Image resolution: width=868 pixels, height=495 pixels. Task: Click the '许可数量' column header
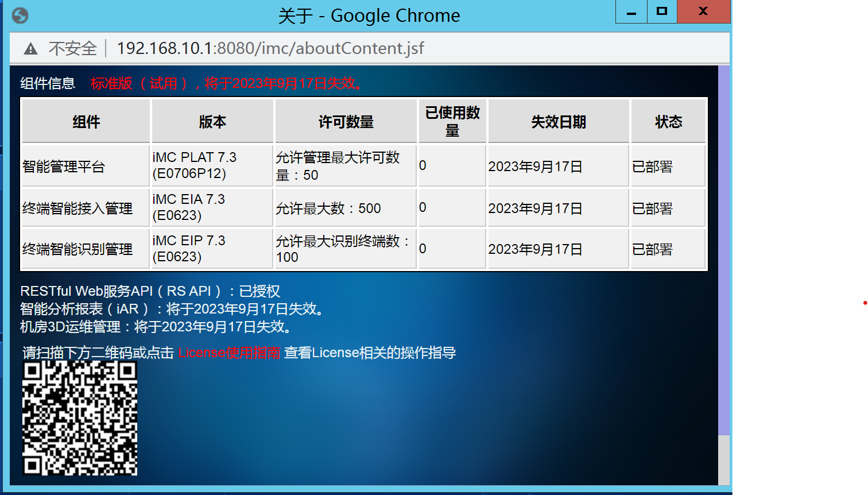[x=346, y=121]
